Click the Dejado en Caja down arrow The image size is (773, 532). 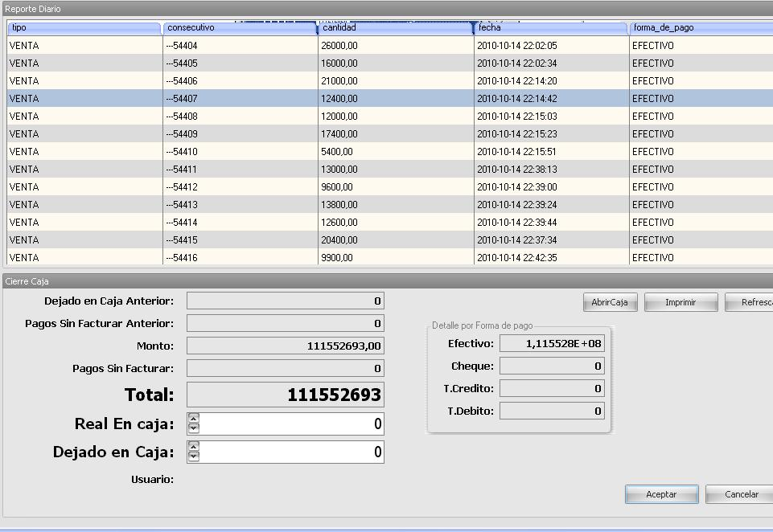[193, 456]
